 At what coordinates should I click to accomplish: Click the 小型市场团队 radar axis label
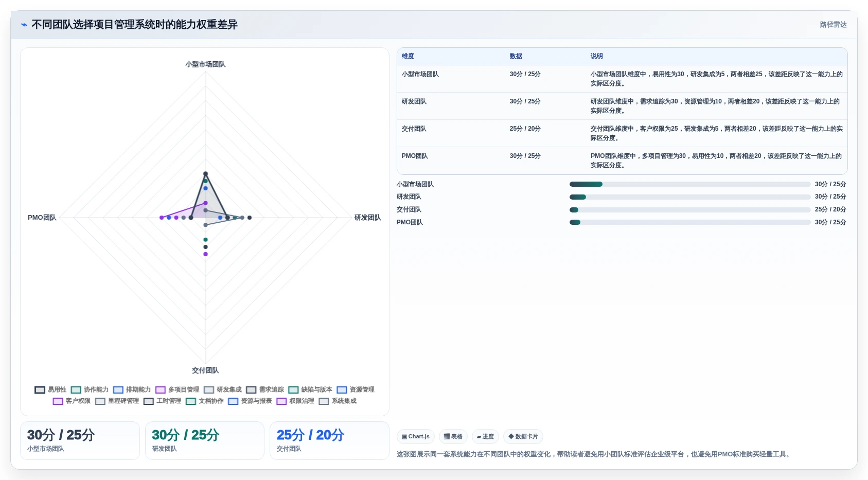click(205, 64)
